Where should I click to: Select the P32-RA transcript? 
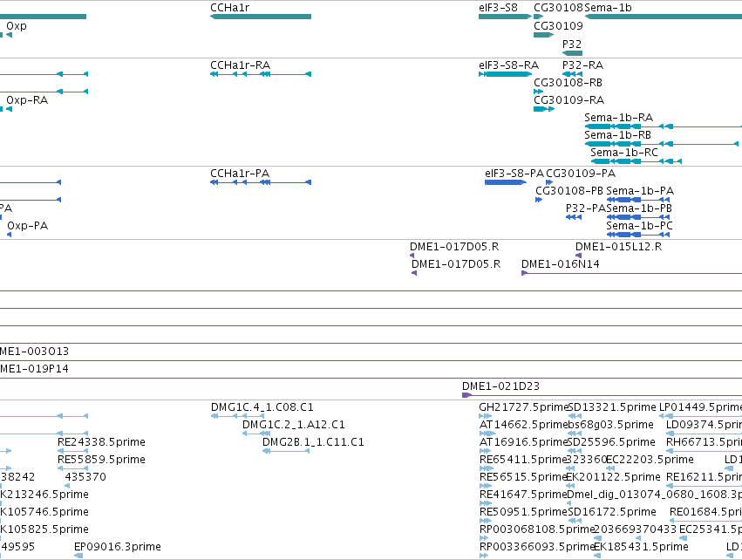click(x=572, y=74)
